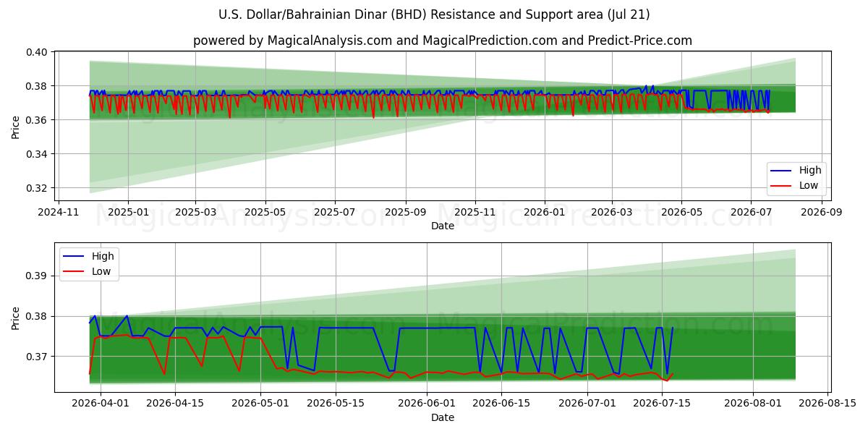Click the 2026-07-01 date tick
868x434 pixels.
(x=587, y=404)
